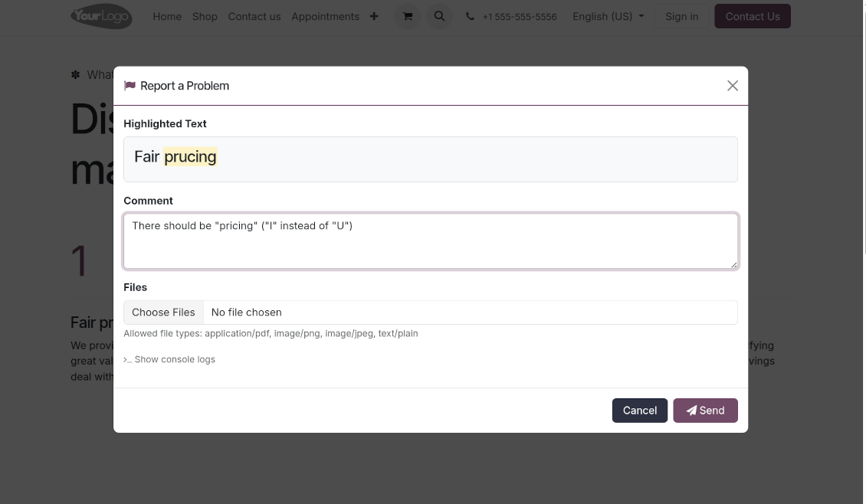Viewport: 866px width, 504px height.
Task: Click the search magnifier icon
Action: pyautogui.click(x=439, y=15)
